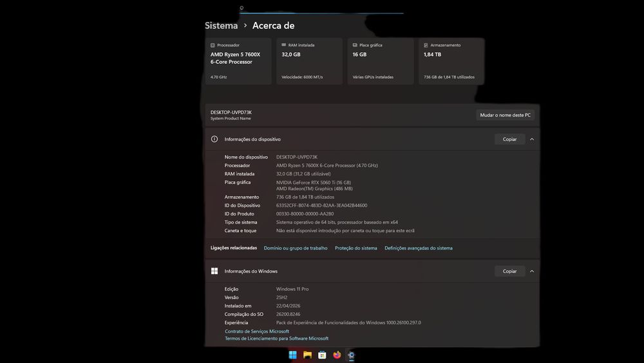Click Várias GPUs instaladas text
Image resolution: width=644 pixels, height=363 pixels.
pyautogui.click(x=373, y=77)
